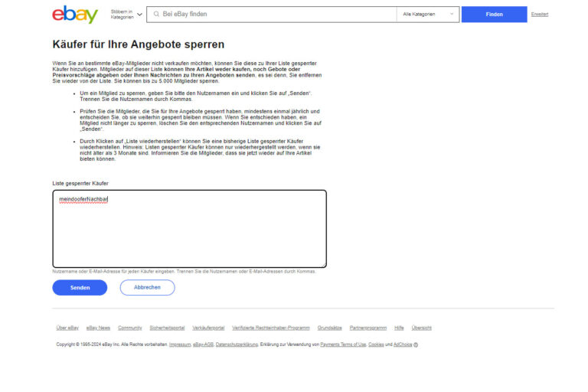The height and width of the screenshot is (392, 588).
Task: Open the Datenschutzerklärung link
Action: tap(237, 345)
